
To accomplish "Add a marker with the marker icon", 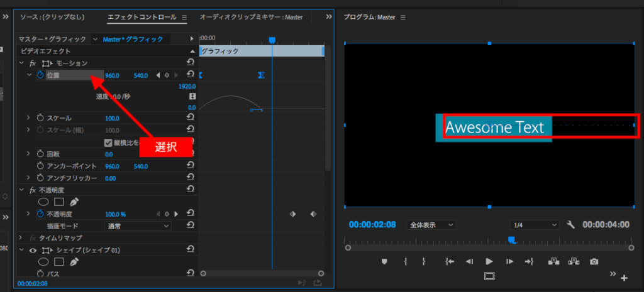I will pyautogui.click(x=384, y=261).
